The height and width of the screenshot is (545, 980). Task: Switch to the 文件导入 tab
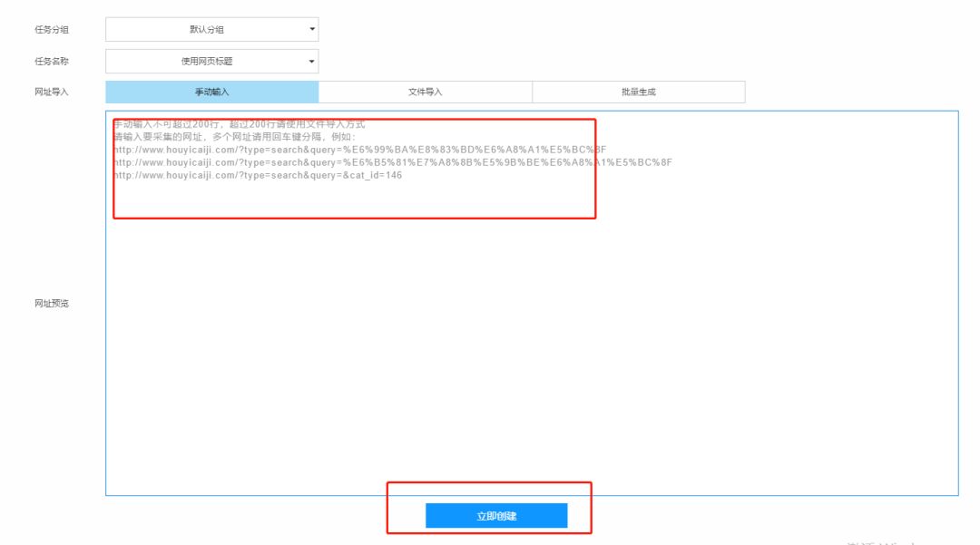(425, 92)
